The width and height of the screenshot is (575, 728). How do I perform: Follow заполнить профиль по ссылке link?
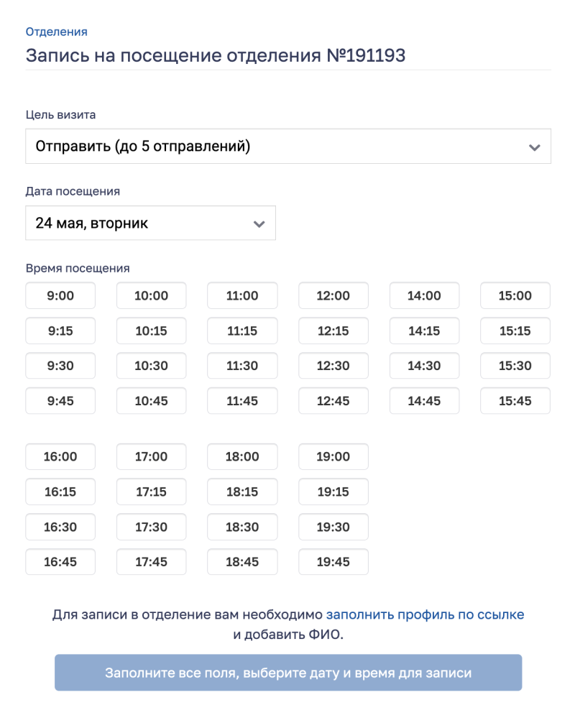425,614
